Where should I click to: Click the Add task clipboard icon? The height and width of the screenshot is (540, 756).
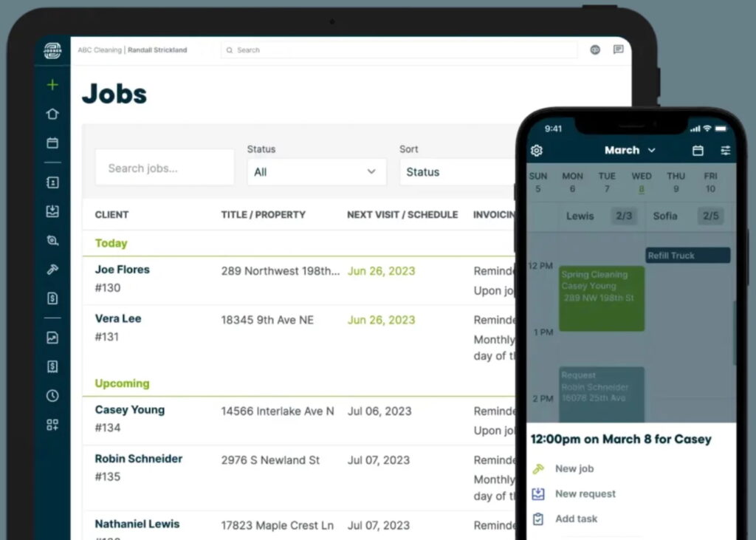click(538, 519)
